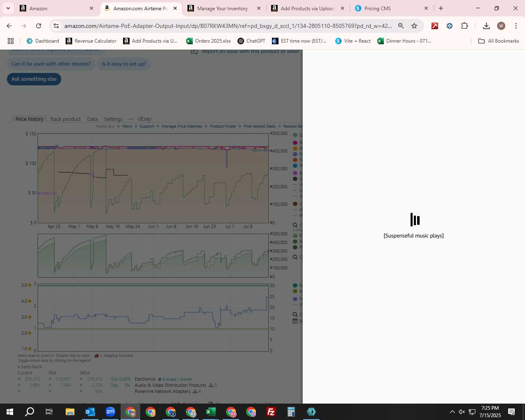525x420 pixels.
Task: Open the page zoom magnifier in address bar
Action: [401, 26]
